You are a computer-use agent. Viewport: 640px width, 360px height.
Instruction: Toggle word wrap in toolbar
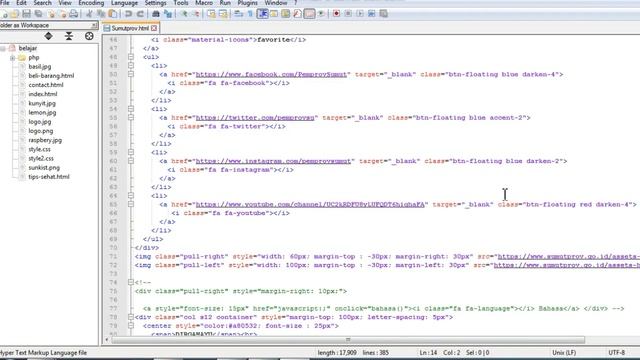[x=238, y=14]
